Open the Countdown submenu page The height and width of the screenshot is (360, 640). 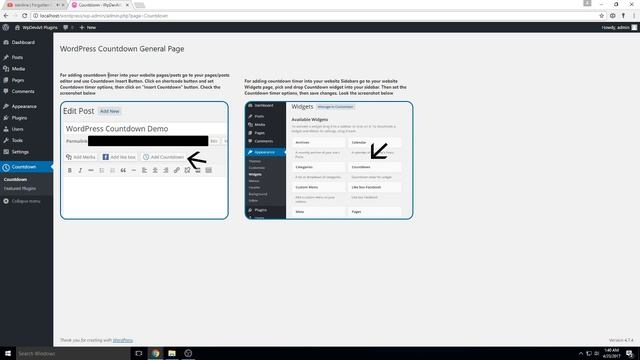(x=15, y=180)
